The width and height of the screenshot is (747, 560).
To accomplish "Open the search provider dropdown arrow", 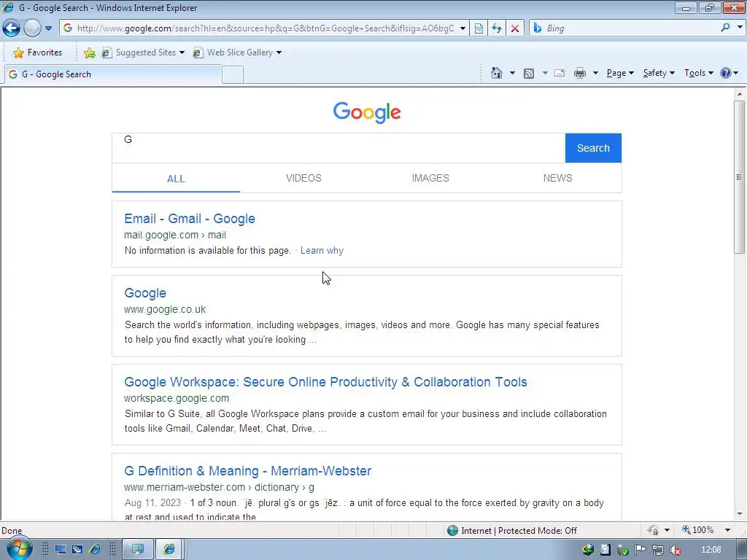I will [740, 28].
